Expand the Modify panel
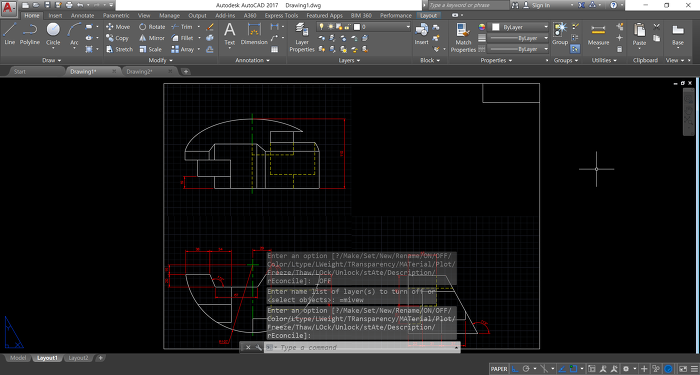 (160, 60)
